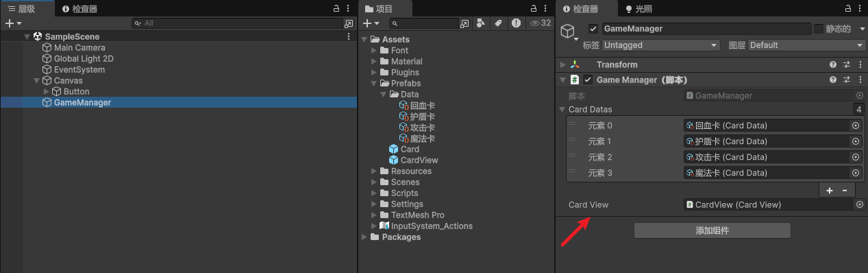Viewport: 868px width, 273px height.
Task: Click search window icon beside Project search field
Action: (x=465, y=23)
